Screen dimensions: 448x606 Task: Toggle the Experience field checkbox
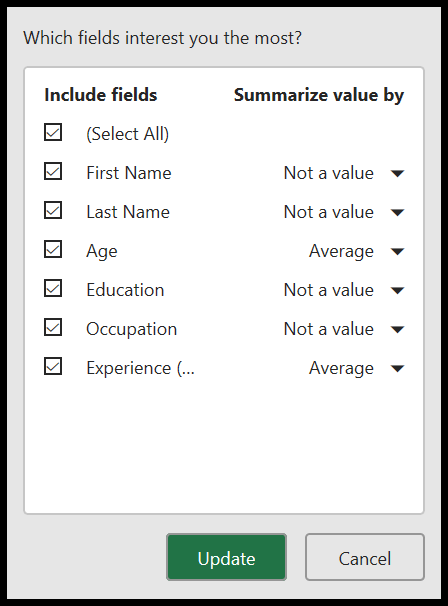tap(53, 366)
